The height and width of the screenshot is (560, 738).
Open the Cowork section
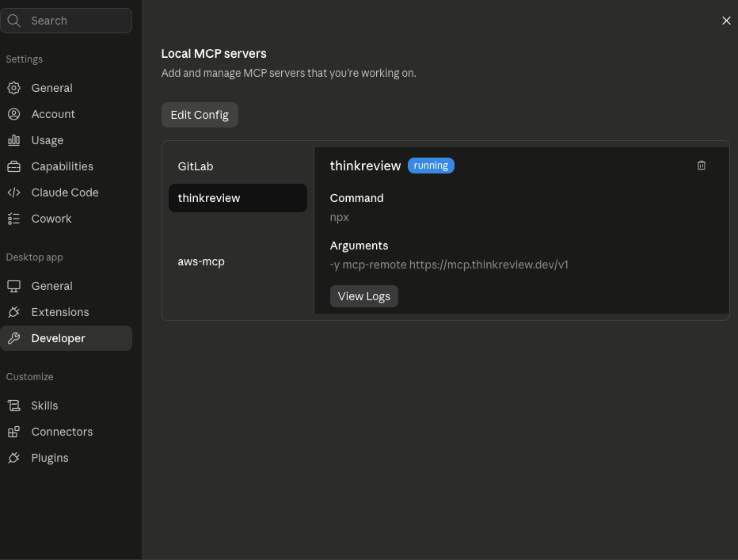[x=66, y=219]
